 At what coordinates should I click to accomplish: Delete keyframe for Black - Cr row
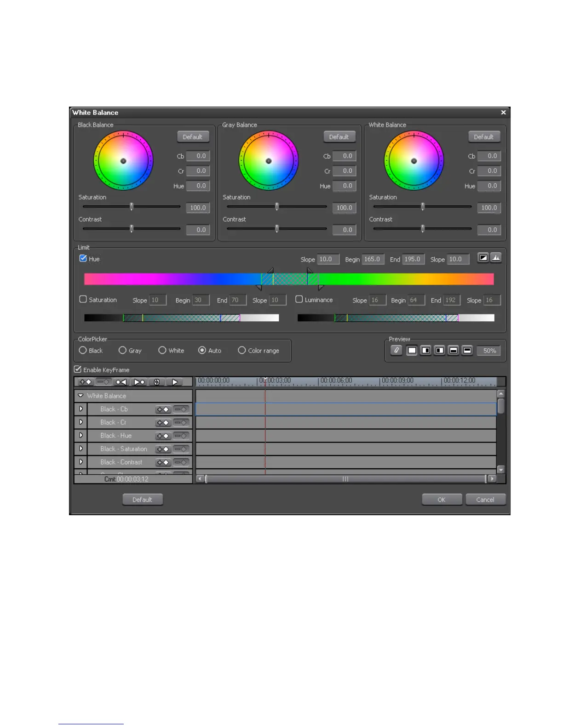pyautogui.click(x=181, y=423)
